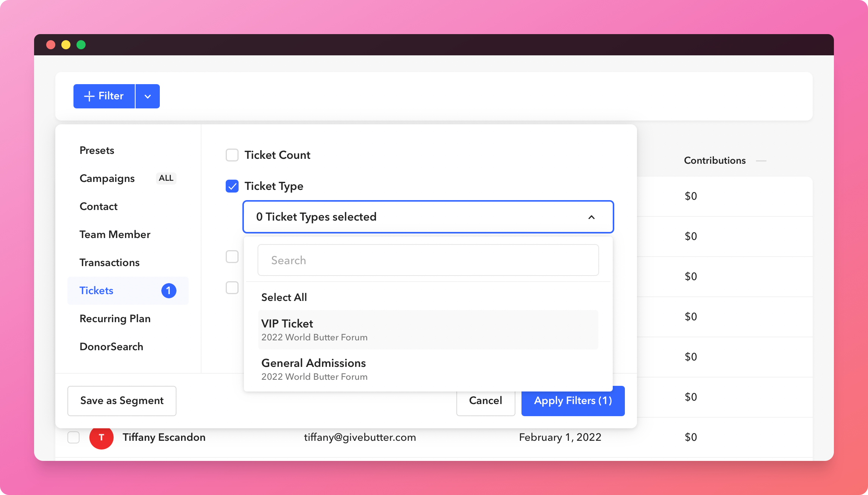The image size is (868, 495).
Task: Select the Recurring Plan sidebar icon
Action: (115, 318)
